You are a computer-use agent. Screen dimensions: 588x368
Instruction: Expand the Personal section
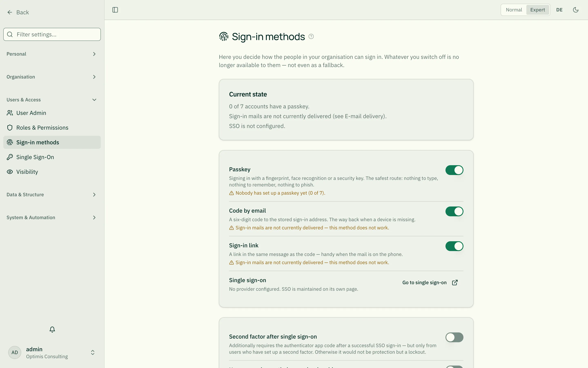point(52,54)
